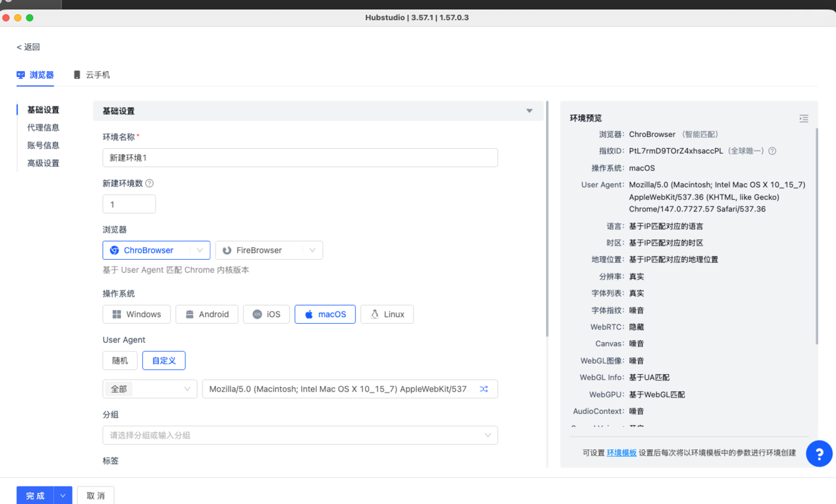Choose macOS operating system

(x=325, y=314)
